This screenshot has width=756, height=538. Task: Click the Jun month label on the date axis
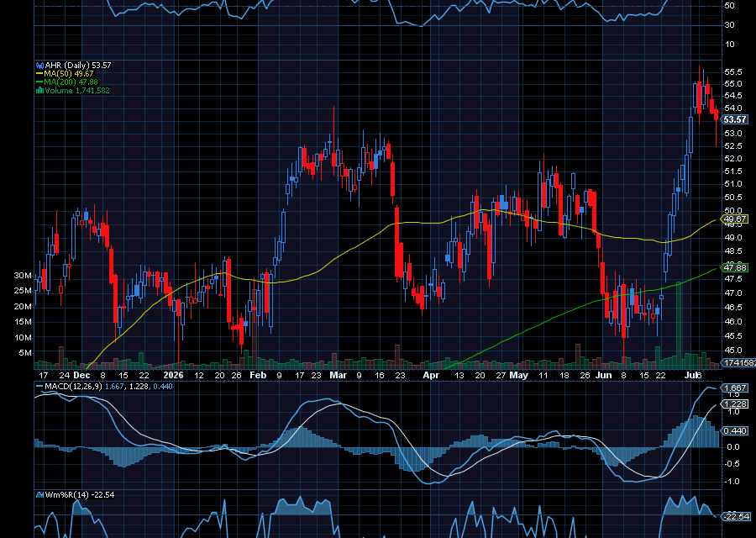604,375
